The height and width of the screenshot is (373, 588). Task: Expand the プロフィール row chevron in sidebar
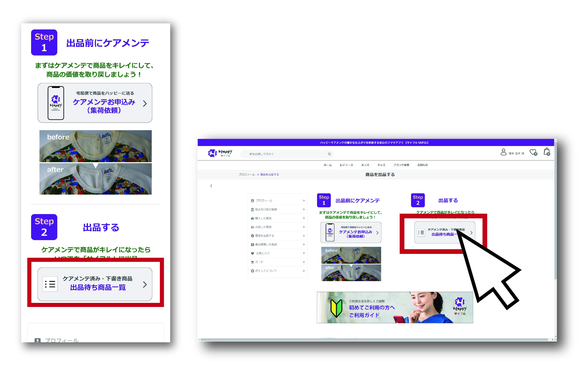pyautogui.click(x=304, y=201)
